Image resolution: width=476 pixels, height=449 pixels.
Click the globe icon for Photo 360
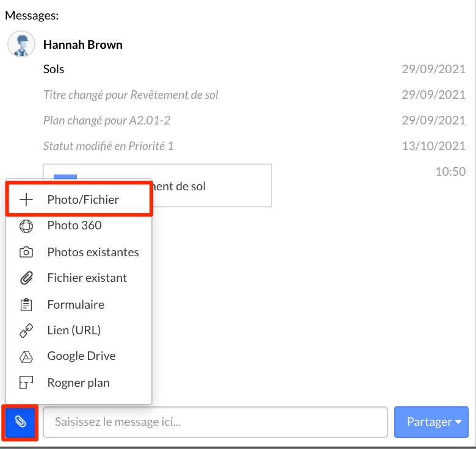coord(26,226)
